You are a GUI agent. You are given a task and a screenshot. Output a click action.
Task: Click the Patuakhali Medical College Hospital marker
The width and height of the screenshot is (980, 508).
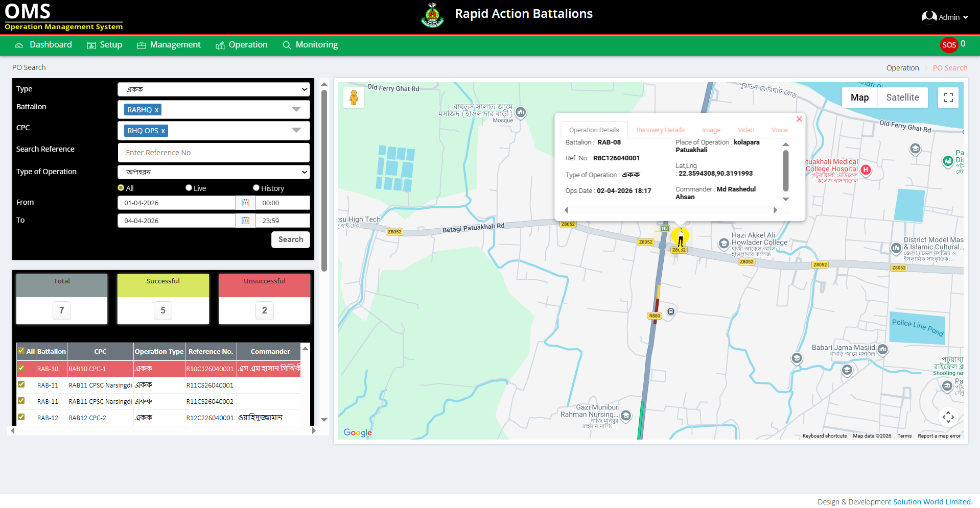pyautogui.click(x=866, y=170)
